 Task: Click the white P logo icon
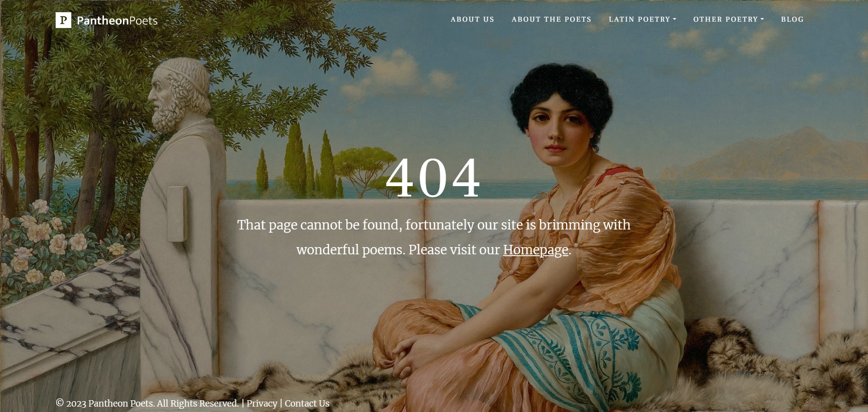63,20
